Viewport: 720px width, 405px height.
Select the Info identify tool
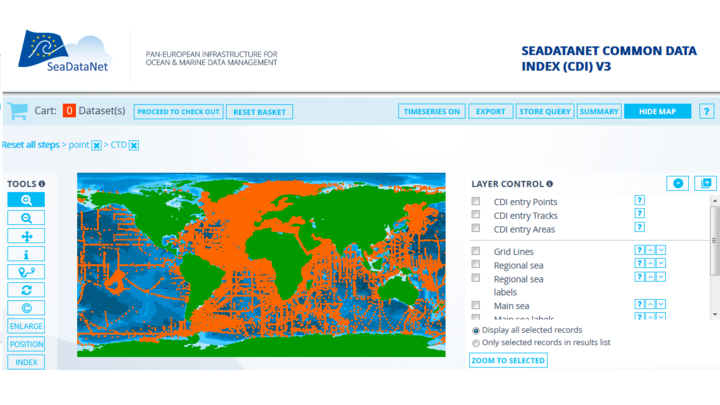pyautogui.click(x=26, y=254)
